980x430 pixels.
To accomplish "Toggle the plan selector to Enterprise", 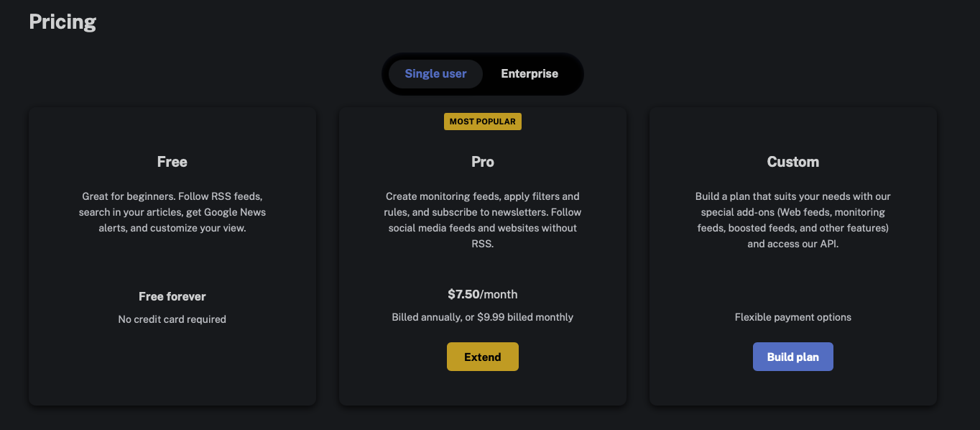I will [x=530, y=73].
